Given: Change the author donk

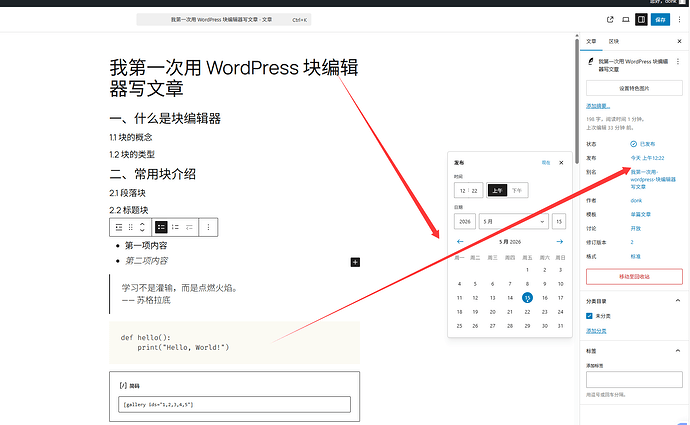Looking at the screenshot, I should pyautogui.click(x=636, y=200).
